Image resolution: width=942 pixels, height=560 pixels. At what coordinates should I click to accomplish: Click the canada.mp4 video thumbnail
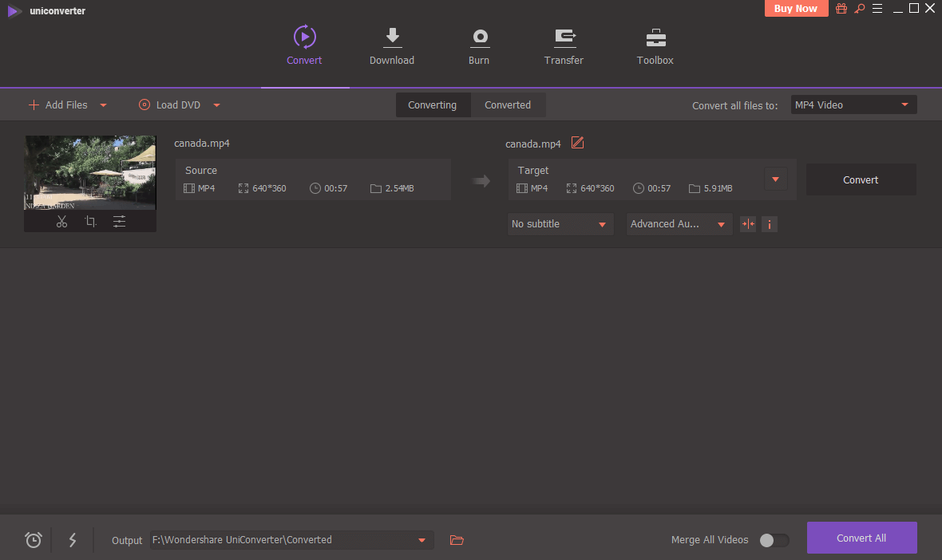coord(90,172)
